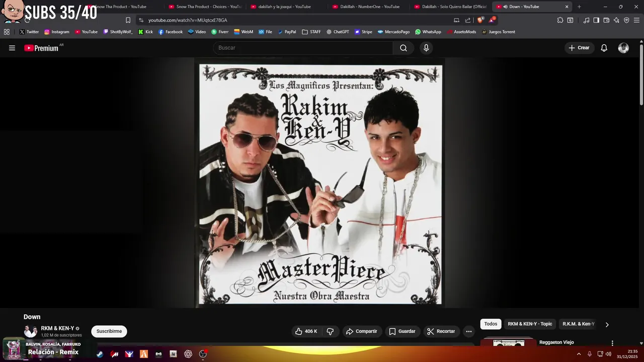Open the Brave VPN shield icon
The image size is (644, 362).
(626, 20)
